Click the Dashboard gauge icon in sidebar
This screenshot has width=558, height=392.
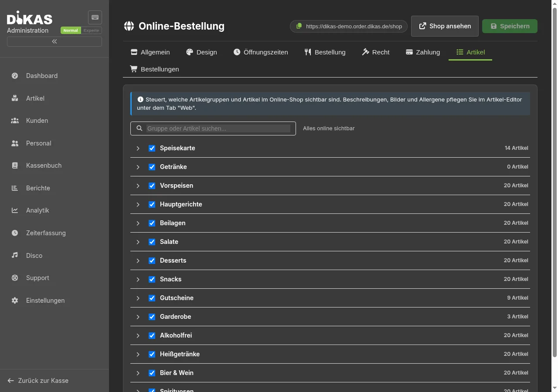[15, 76]
